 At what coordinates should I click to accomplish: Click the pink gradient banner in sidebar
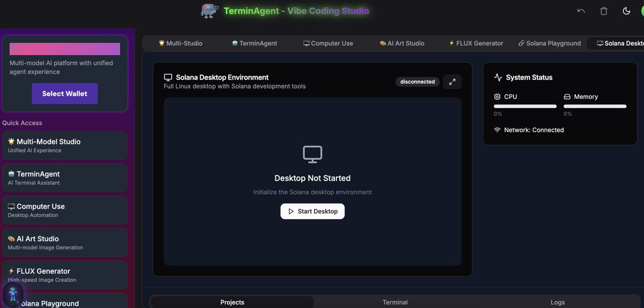65,49
